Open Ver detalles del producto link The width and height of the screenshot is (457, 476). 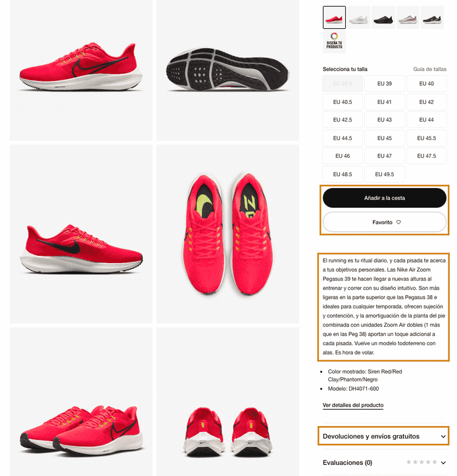click(353, 405)
